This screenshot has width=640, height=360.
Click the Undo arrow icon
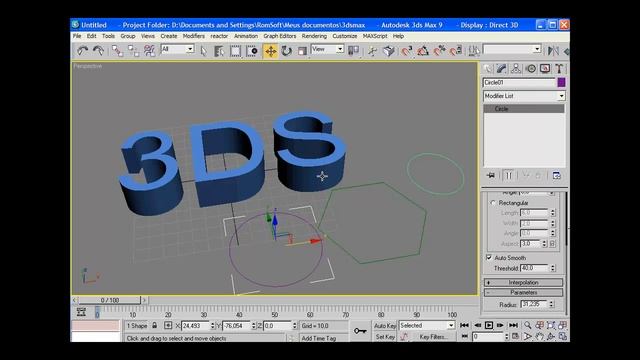[x=83, y=51]
